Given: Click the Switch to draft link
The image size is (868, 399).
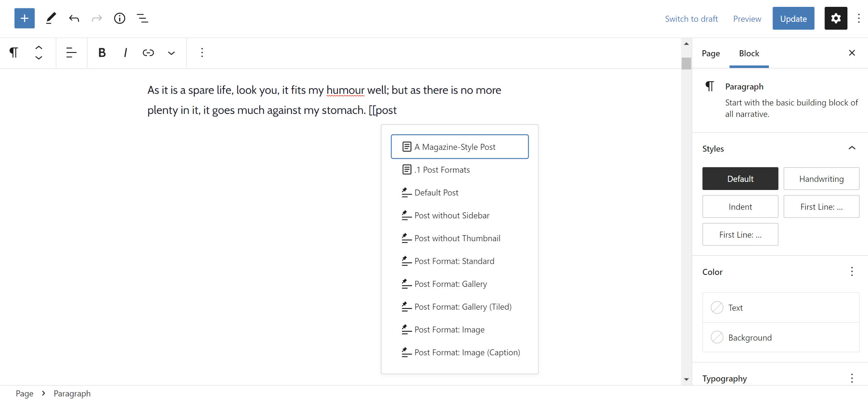Looking at the screenshot, I should click(x=691, y=19).
